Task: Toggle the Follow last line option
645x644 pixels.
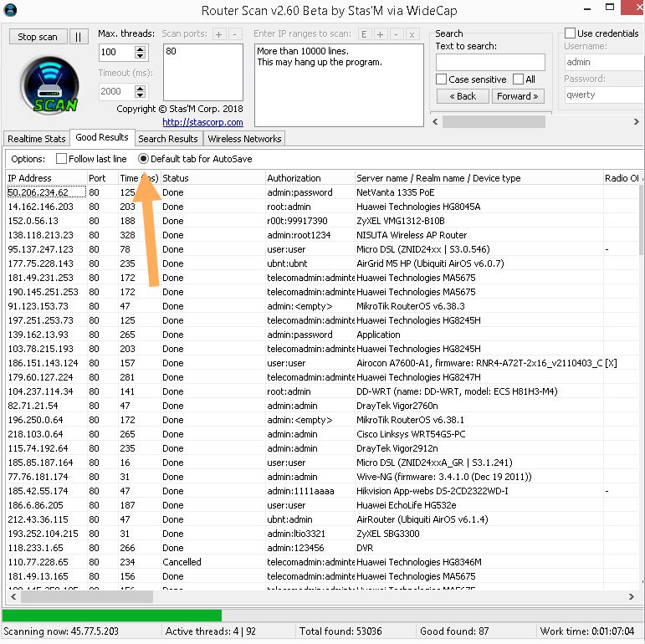Action: click(x=61, y=159)
